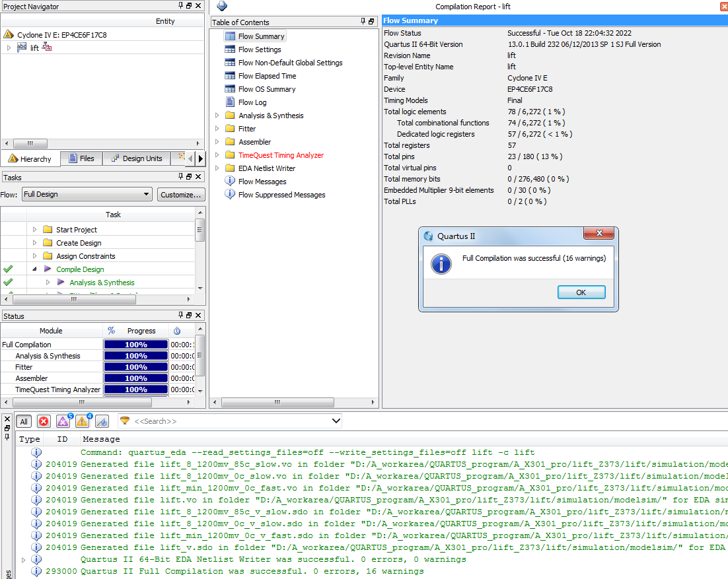This screenshot has width=728, height=579.
Task: Click the elapsed time clock column header
Action: 177,331
